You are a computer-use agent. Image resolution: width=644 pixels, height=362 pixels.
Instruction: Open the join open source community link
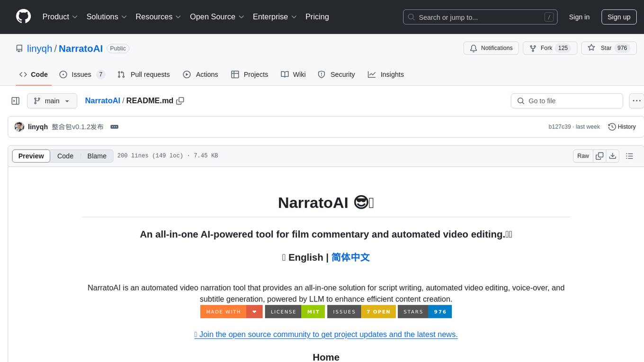pyautogui.click(x=326, y=335)
